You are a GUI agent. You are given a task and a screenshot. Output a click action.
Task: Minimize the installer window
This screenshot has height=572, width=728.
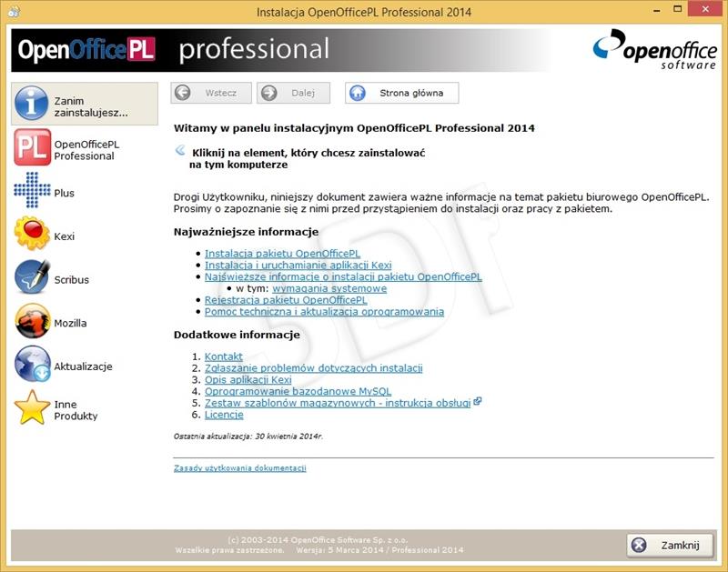point(656,10)
